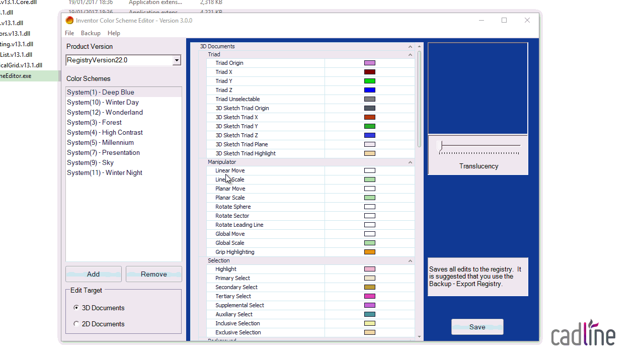
Task: Click the Inclusive Selection color swatch
Action: (370, 323)
